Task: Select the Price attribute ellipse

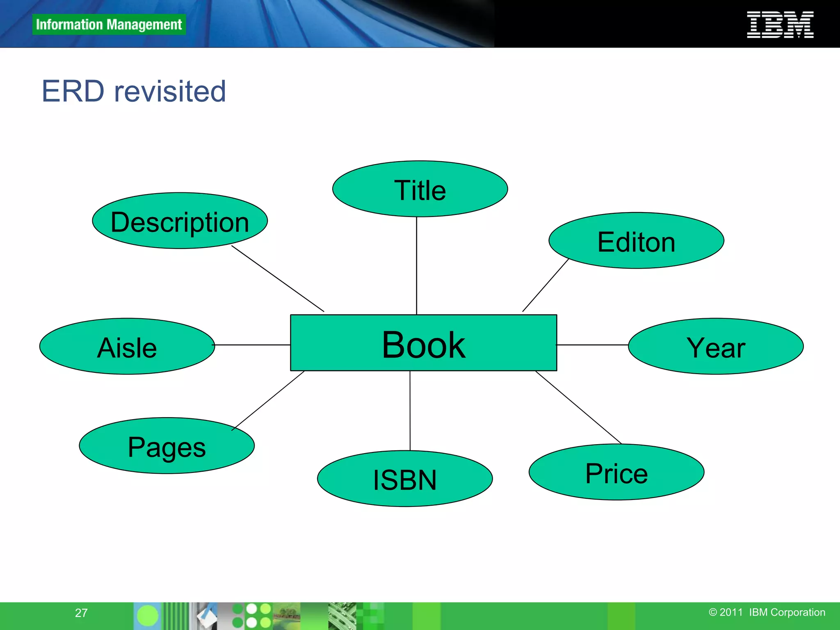Action: (616, 472)
